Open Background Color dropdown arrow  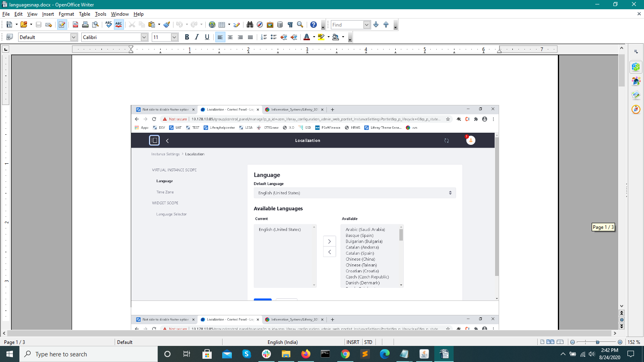click(x=343, y=37)
